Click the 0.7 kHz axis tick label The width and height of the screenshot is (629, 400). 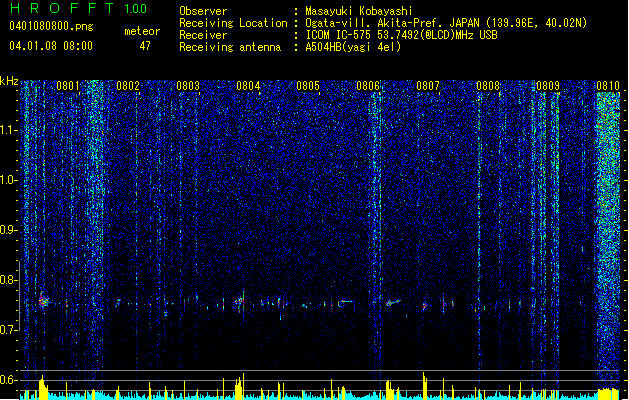pos(9,330)
